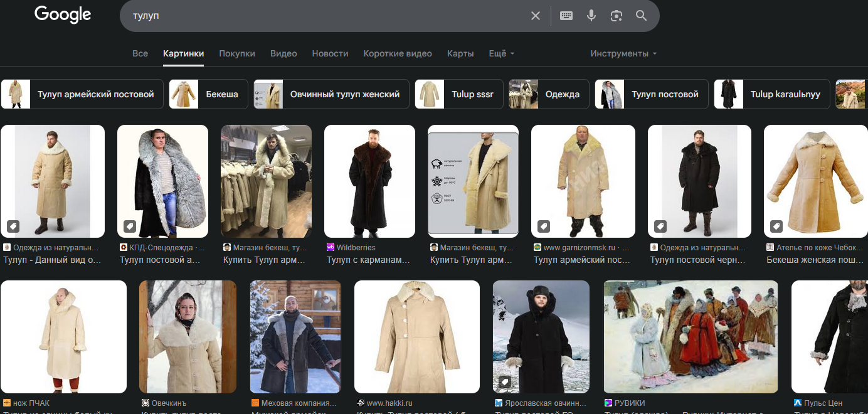Select the Тулуп постовой chip

652,94
